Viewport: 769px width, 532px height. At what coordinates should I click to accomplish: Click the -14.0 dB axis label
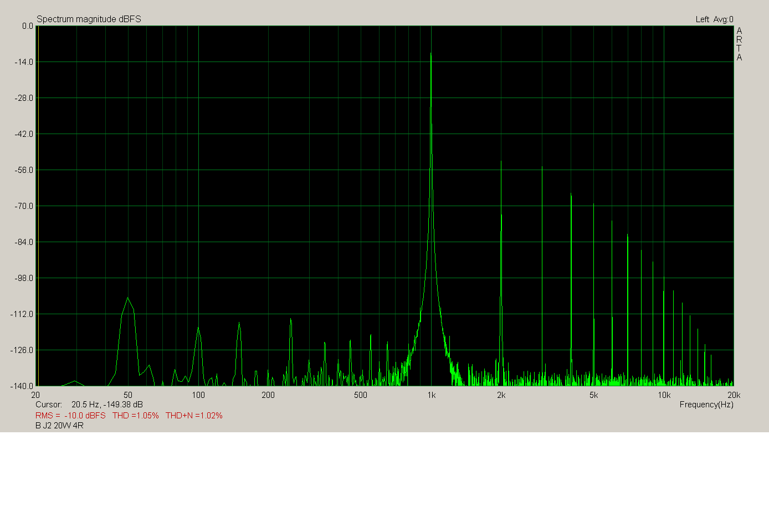point(24,62)
